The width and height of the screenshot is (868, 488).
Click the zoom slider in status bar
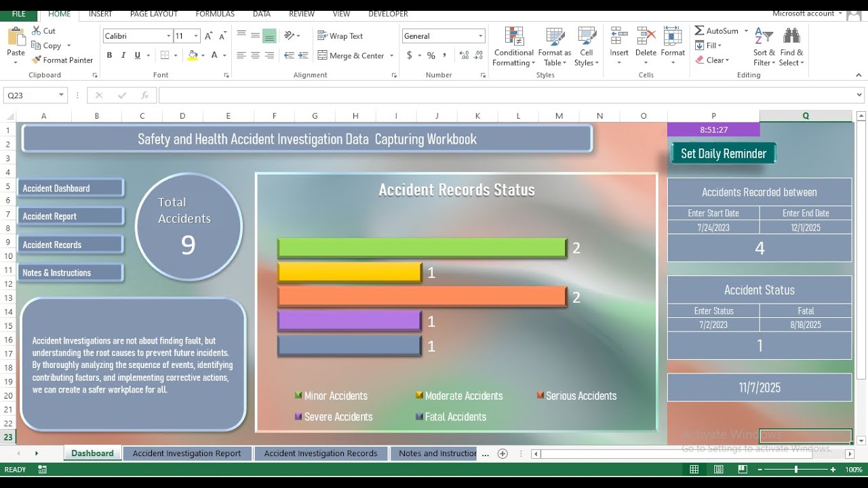pyautogui.click(x=795, y=469)
